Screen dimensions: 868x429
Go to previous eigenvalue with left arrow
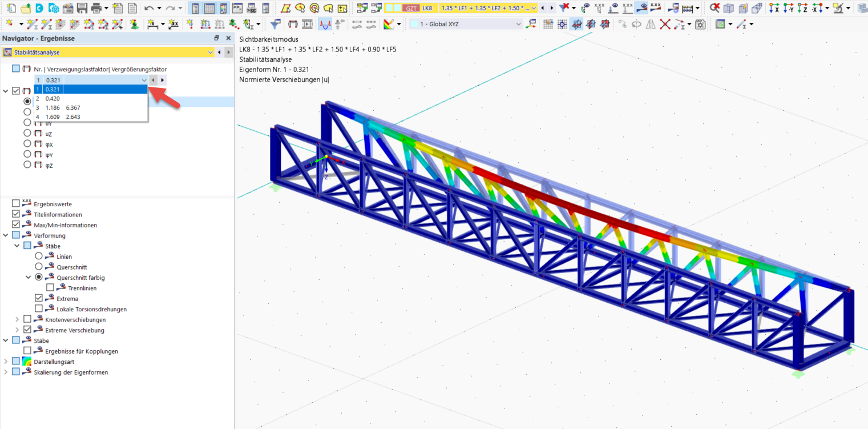(153, 80)
